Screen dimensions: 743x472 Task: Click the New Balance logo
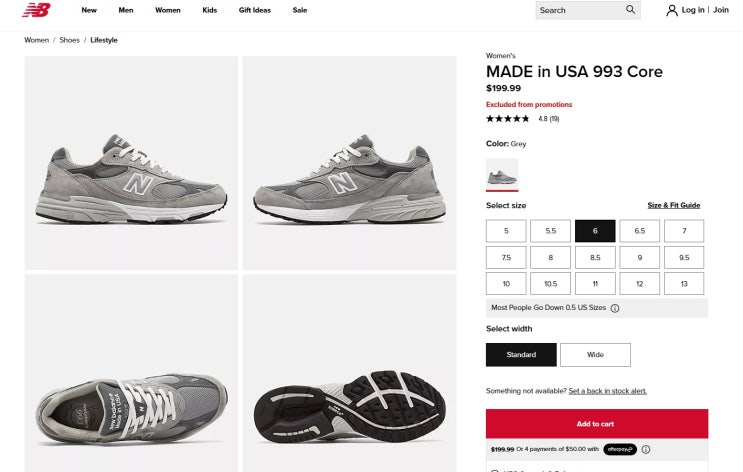(x=36, y=10)
